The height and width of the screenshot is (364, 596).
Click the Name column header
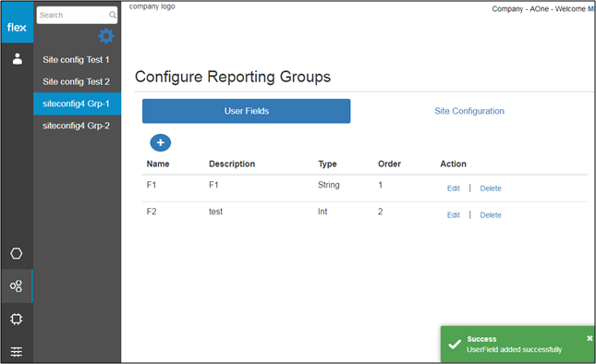158,164
